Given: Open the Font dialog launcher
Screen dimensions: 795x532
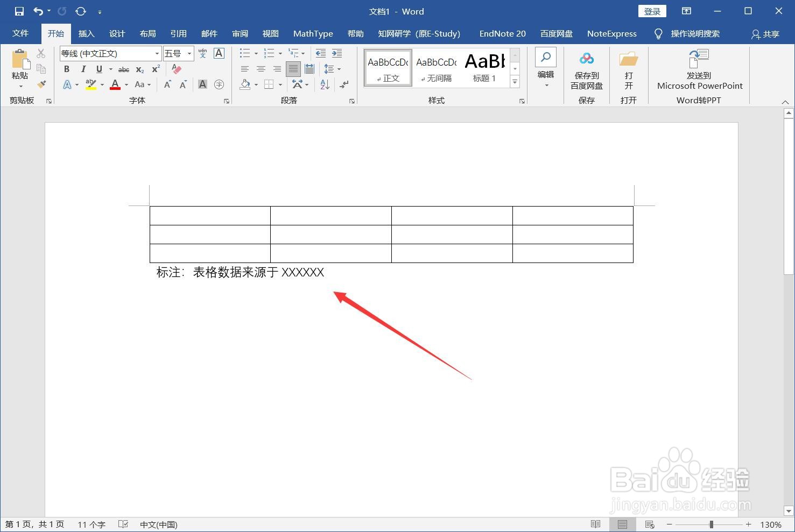Looking at the screenshot, I should (227, 101).
